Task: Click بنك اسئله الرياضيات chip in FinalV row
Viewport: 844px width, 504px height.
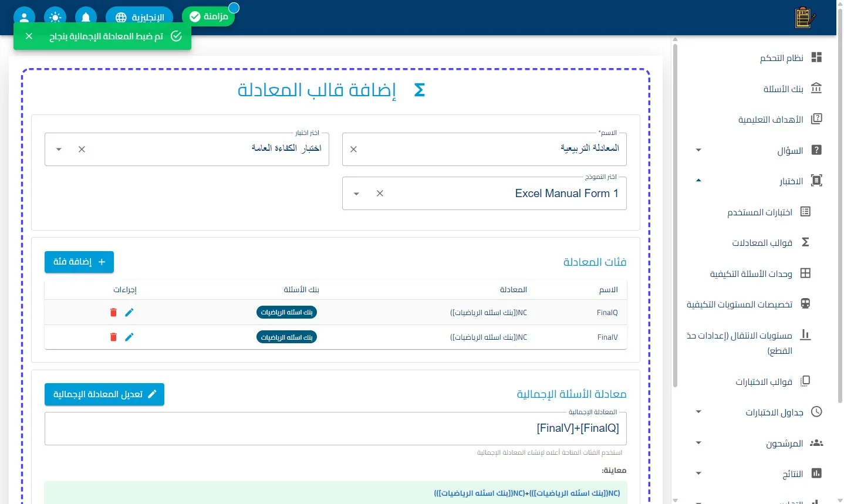Action: coord(286,337)
